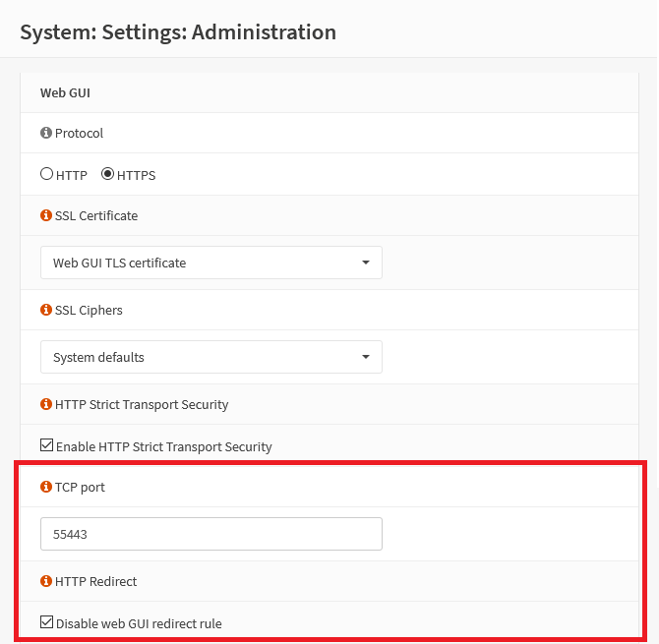The image size is (659, 644).
Task: Select the HTTP protocol radio button
Action: (46, 174)
